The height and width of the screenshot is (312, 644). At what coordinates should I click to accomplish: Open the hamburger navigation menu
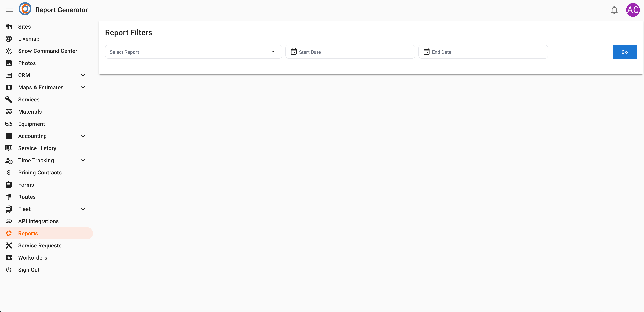(9, 10)
